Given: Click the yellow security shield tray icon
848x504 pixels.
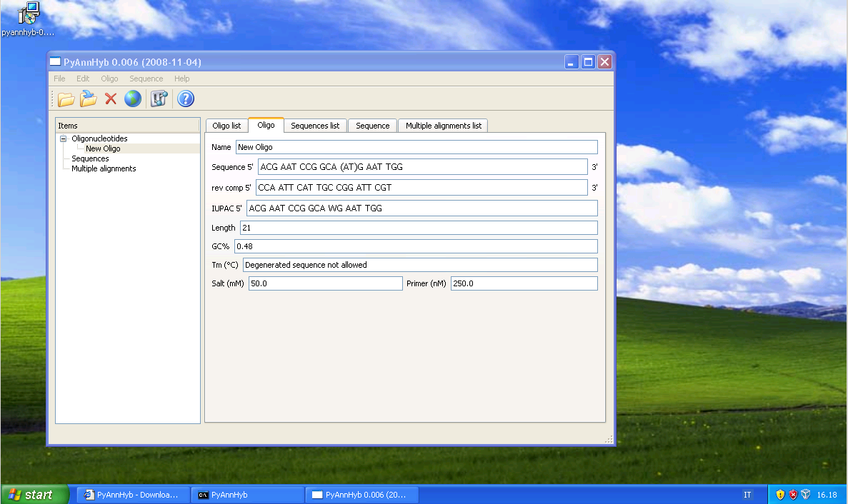Looking at the screenshot, I should tap(780, 494).
